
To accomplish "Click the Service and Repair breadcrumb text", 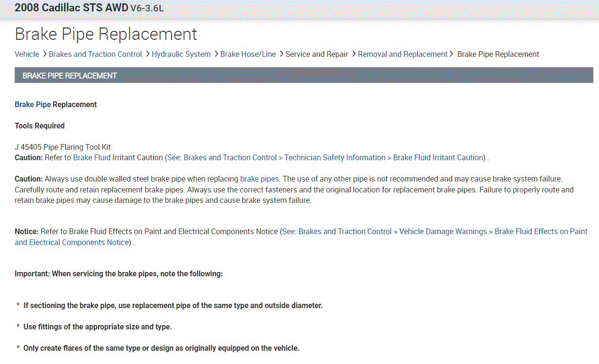I will click(x=317, y=54).
